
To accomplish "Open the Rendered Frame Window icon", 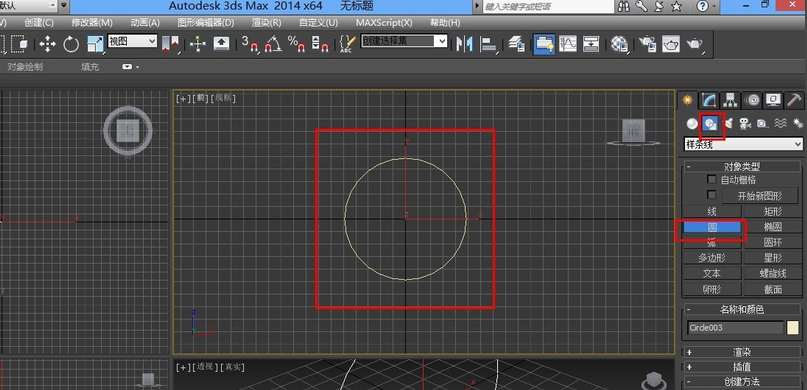I will [671, 44].
